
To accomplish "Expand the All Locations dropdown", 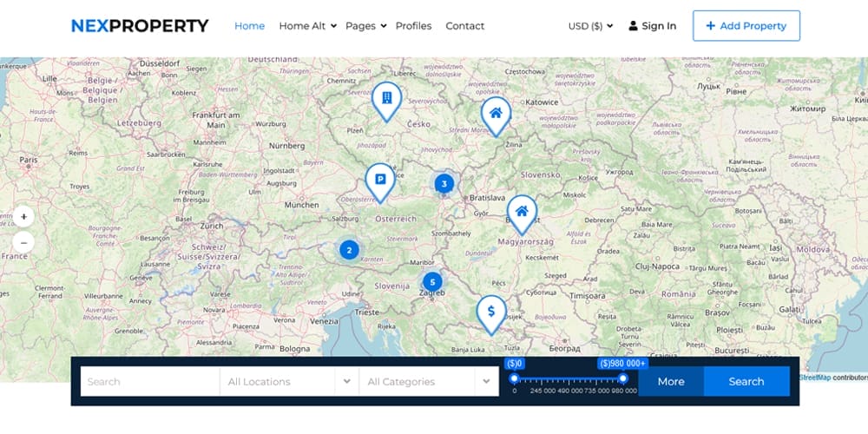I will [289, 381].
